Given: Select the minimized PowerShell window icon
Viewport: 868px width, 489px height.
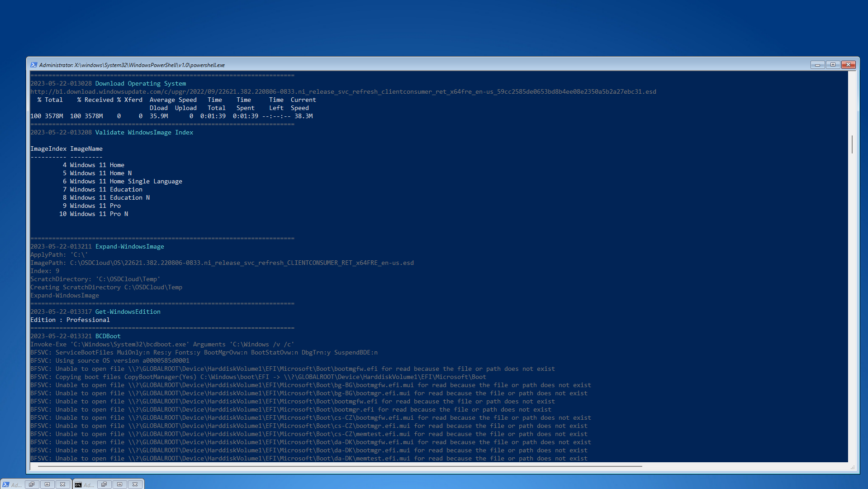Looking at the screenshot, I should 6,484.
